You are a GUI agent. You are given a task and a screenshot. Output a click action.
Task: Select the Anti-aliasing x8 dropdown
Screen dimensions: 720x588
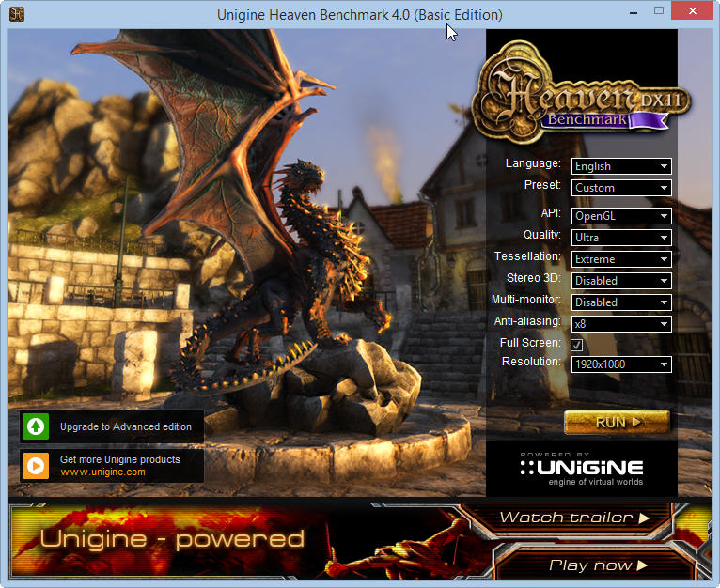621,324
